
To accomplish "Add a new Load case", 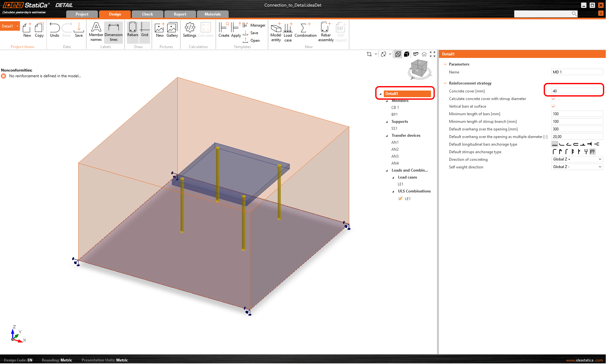I will click(288, 32).
